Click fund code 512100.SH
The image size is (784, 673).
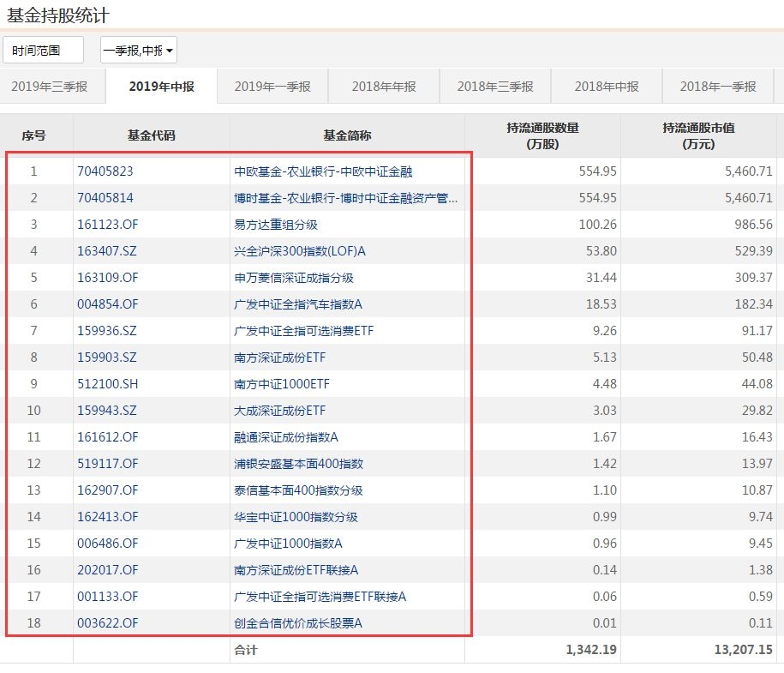click(107, 384)
